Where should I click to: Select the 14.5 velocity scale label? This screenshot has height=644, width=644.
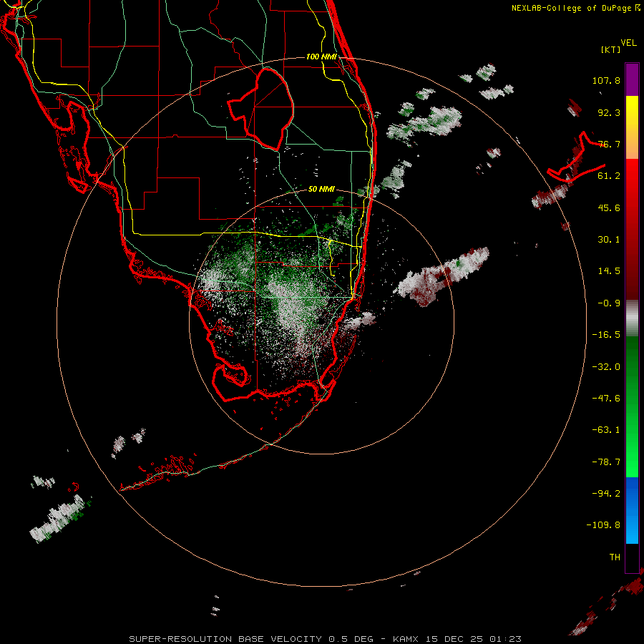tap(609, 271)
